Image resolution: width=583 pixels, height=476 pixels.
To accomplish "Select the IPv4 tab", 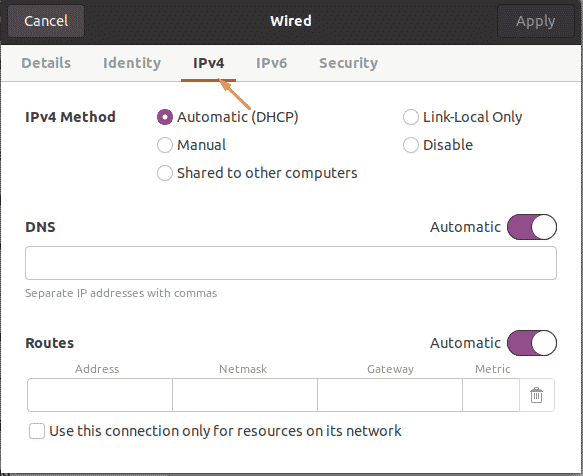I will pos(209,63).
